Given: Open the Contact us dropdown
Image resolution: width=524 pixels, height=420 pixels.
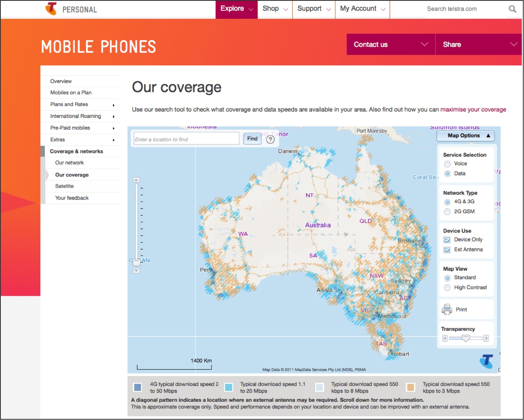Looking at the screenshot, I should point(390,44).
